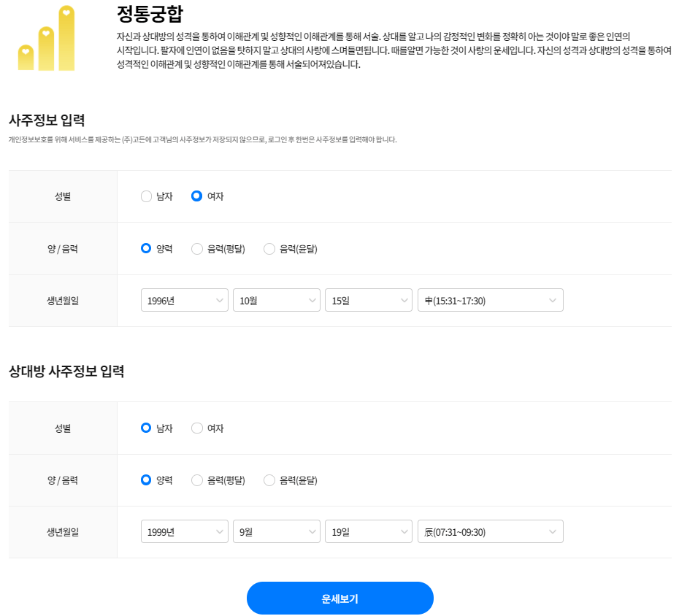Select 남자 in the first 성별 row
Screen dimensions: 679x616
coord(146,196)
